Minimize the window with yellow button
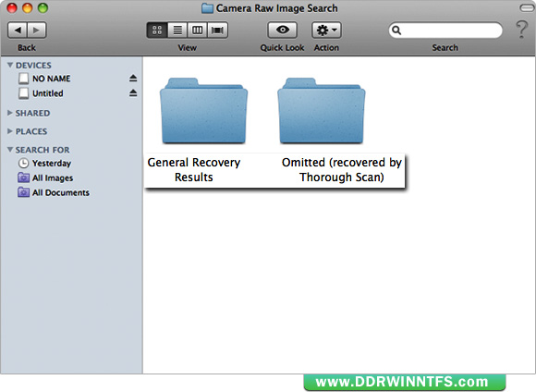Image resolution: width=536 pixels, height=392 pixels. [x=28, y=8]
